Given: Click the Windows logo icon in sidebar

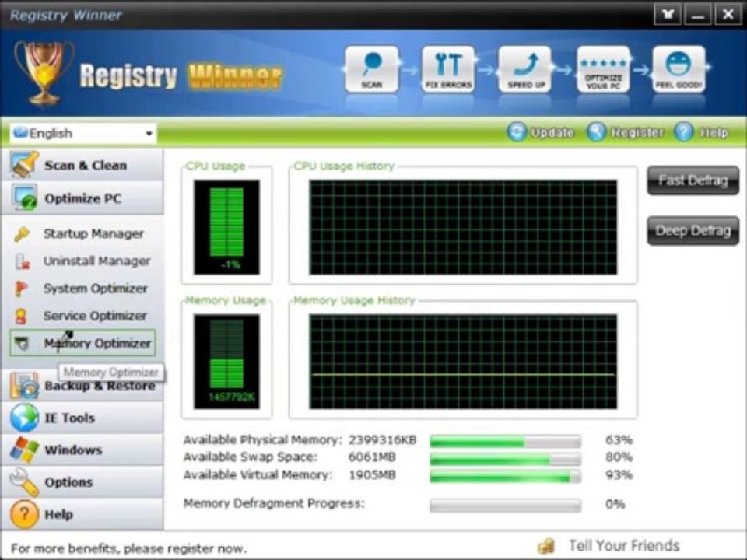Looking at the screenshot, I should coord(24,450).
